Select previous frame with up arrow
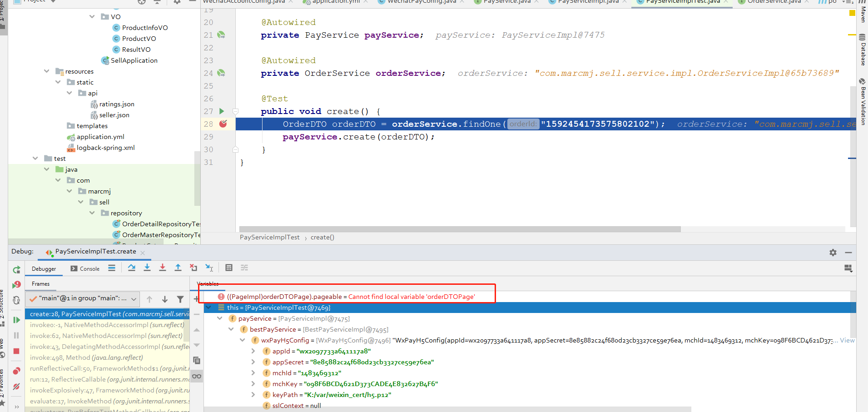 point(149,299)
